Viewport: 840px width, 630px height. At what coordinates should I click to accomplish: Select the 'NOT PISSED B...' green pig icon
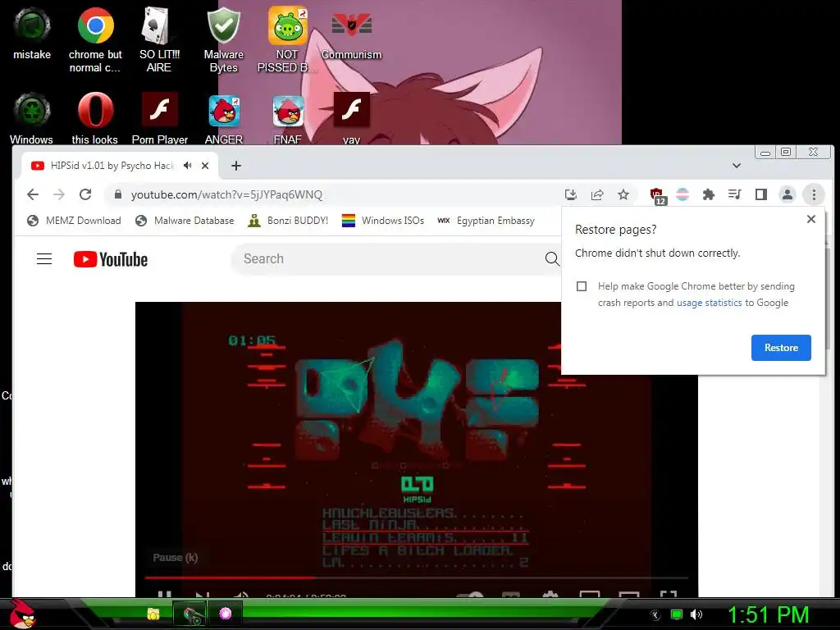287,39
